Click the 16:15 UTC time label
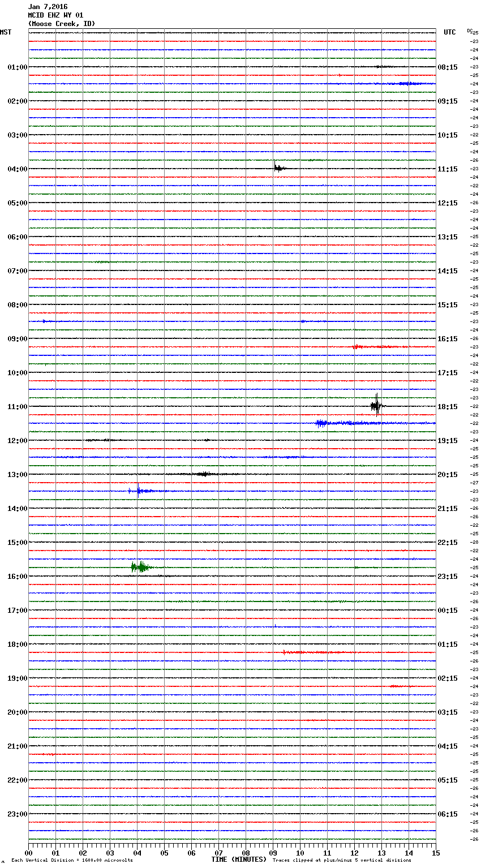Screen dimensions: 481x868 click(x=448, y=339)
